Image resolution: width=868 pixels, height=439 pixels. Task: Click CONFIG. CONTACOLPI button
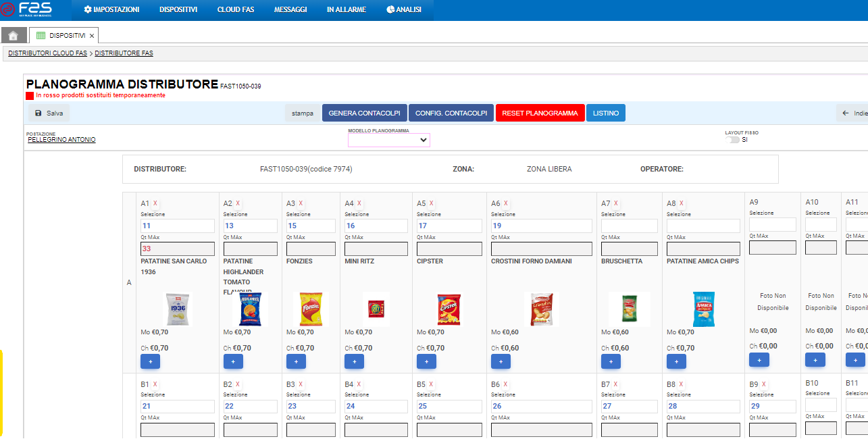[x=451, y=113]
